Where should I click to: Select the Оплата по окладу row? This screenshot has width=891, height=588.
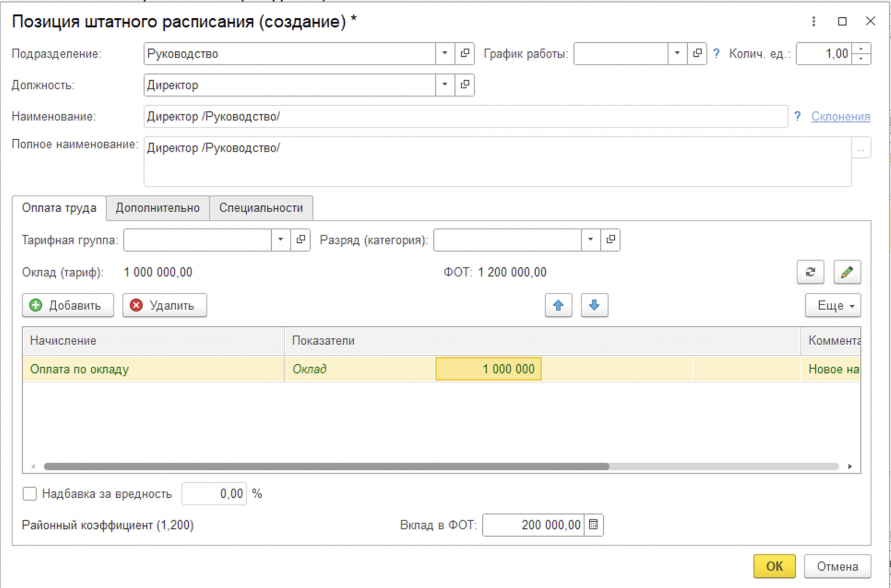tap(441, 369)
